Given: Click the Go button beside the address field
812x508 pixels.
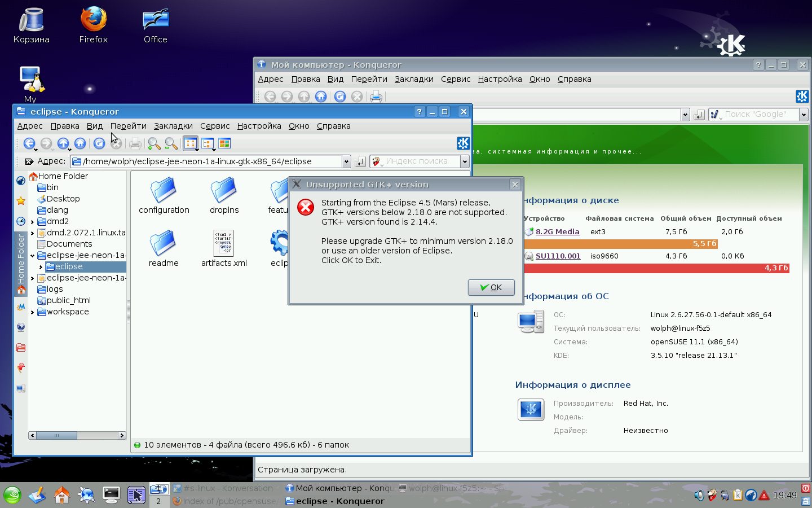Looking at the screenshot, I should pos(360,161).
